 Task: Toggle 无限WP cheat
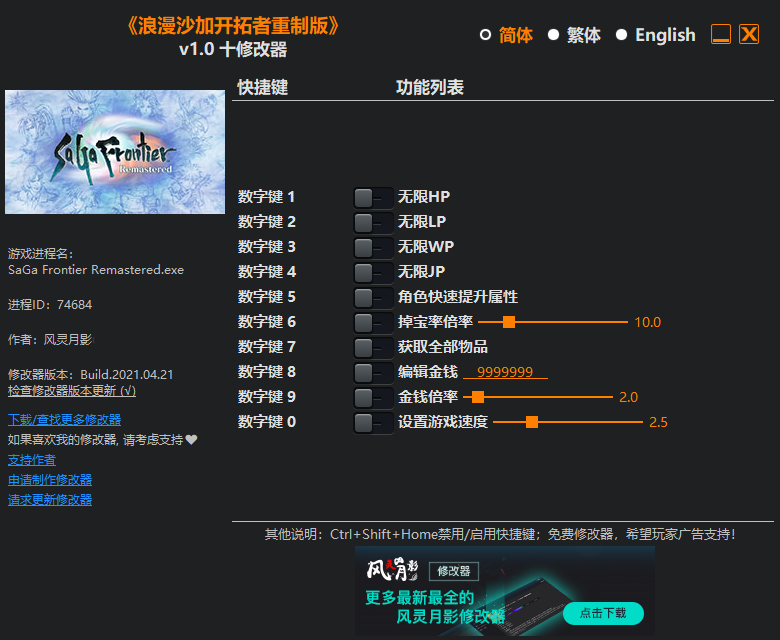coord(372,248)
